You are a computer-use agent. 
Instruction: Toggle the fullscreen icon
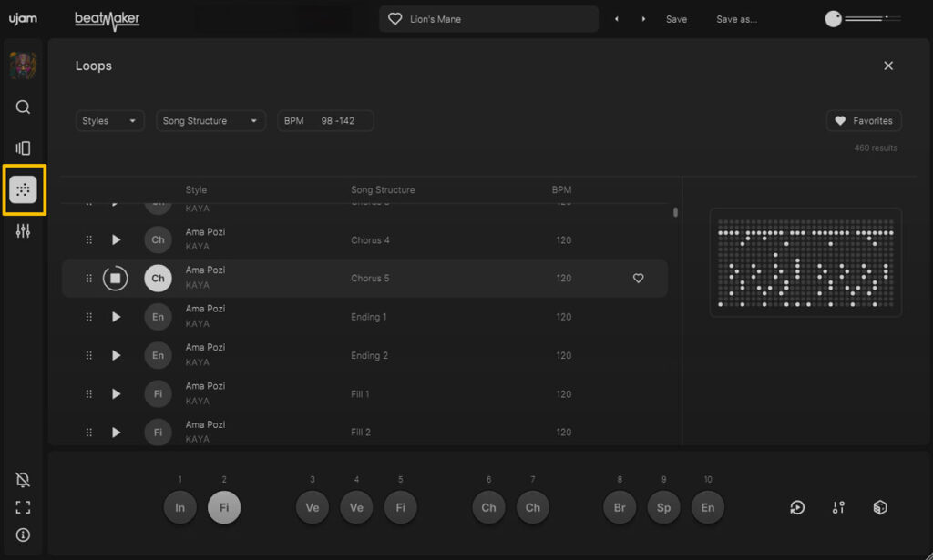23,507
